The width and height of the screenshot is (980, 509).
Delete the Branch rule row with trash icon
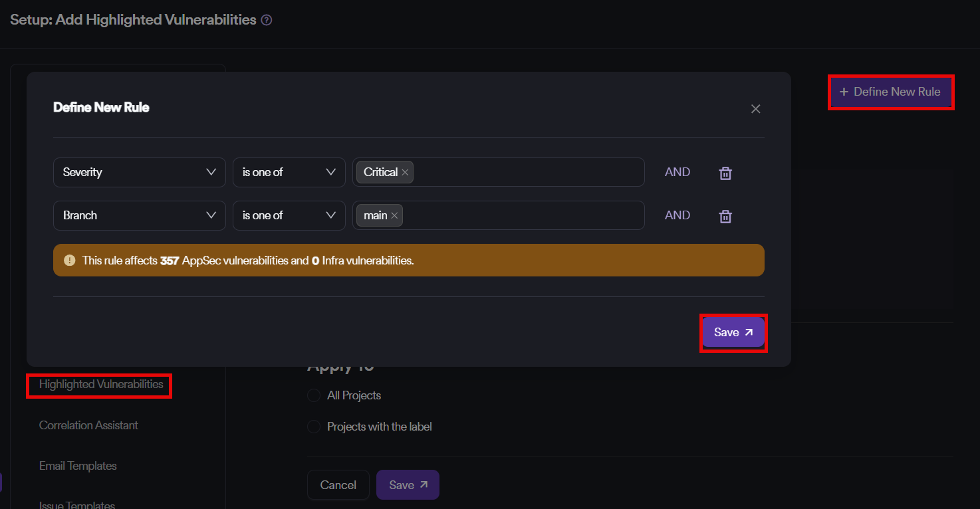tap(725, 216)
